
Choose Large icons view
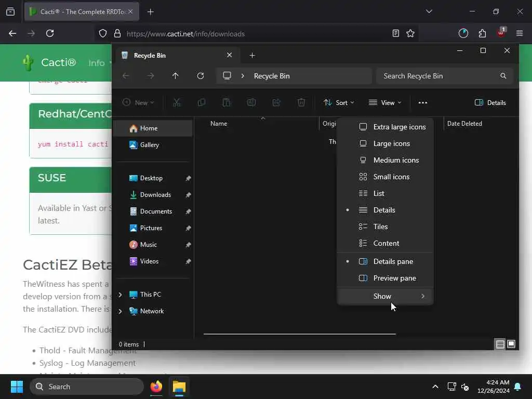tap(385, 143)
